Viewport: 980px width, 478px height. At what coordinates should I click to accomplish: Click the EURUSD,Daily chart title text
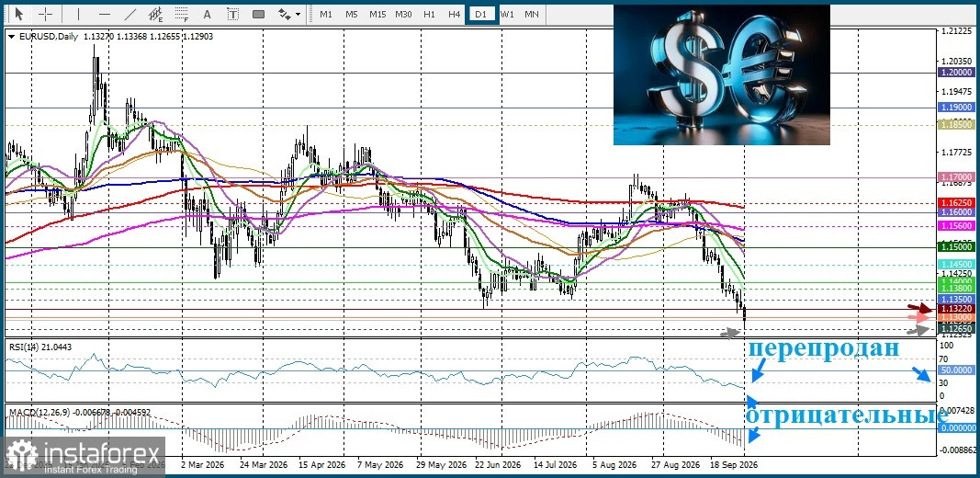pyautogui.click(x=49, y=37)
